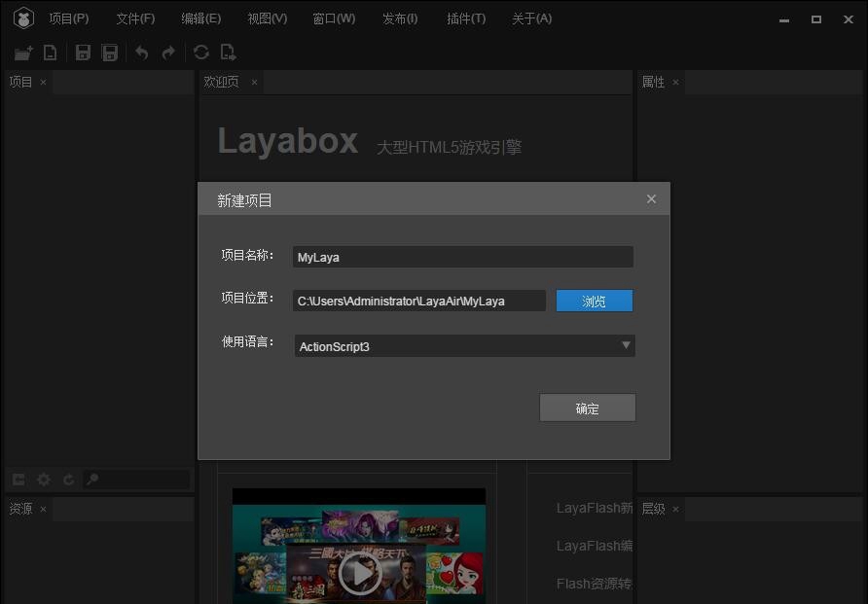Click the 项目位置 path field
The width and height of the screenshot is (868, 604).
point(419,301)
